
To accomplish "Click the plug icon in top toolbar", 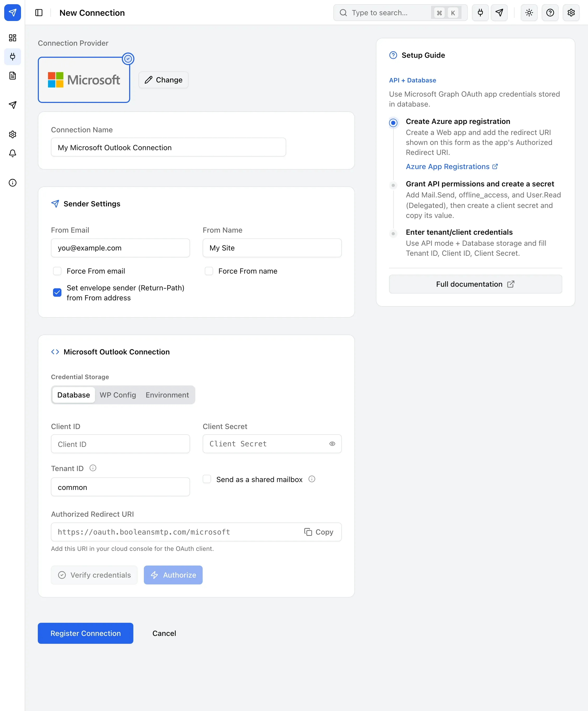I will coord(480,13).
